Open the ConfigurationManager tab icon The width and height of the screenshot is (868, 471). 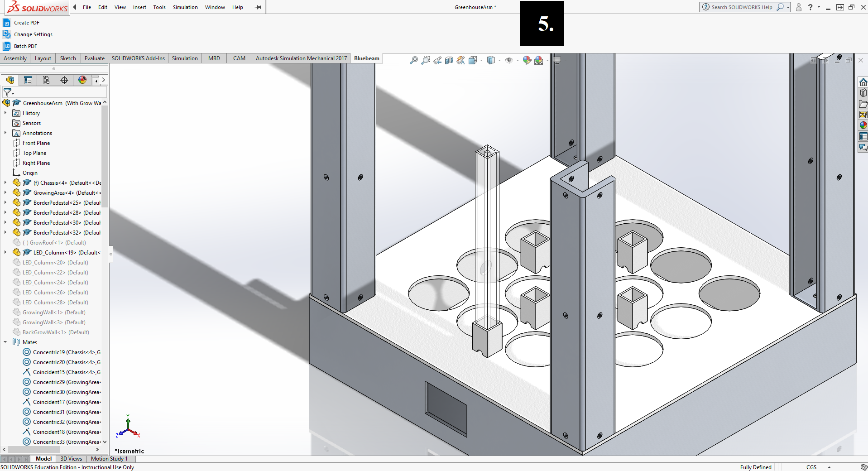pyautogui.click(x=46, y=80)
